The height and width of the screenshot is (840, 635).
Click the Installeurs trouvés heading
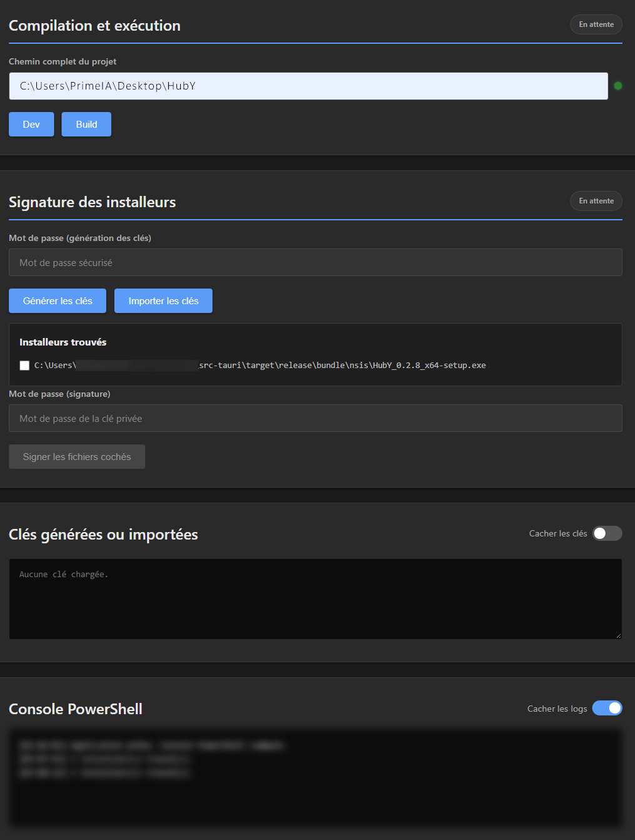tap(63, 342)
